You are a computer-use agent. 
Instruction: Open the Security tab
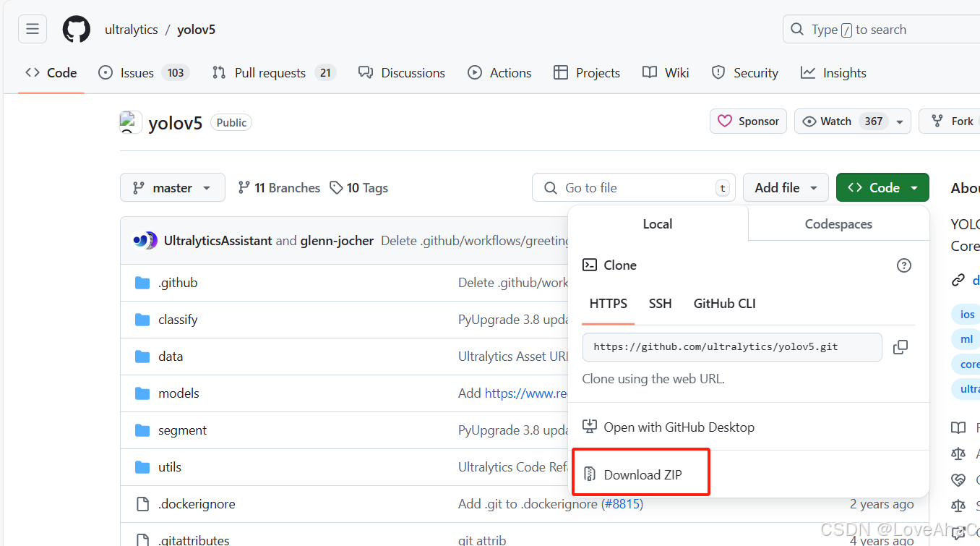(x=745, y=73)
